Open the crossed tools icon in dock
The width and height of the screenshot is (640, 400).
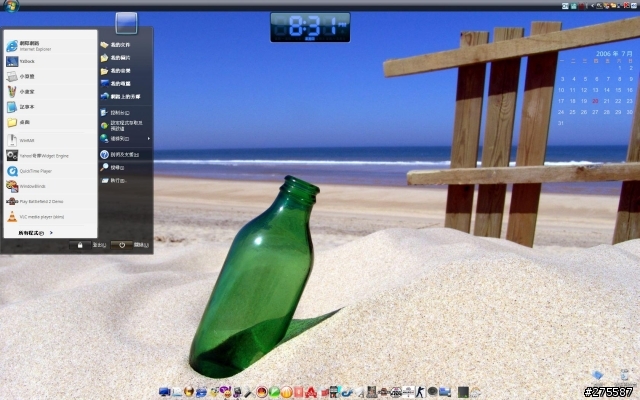[x=249, y=392]
